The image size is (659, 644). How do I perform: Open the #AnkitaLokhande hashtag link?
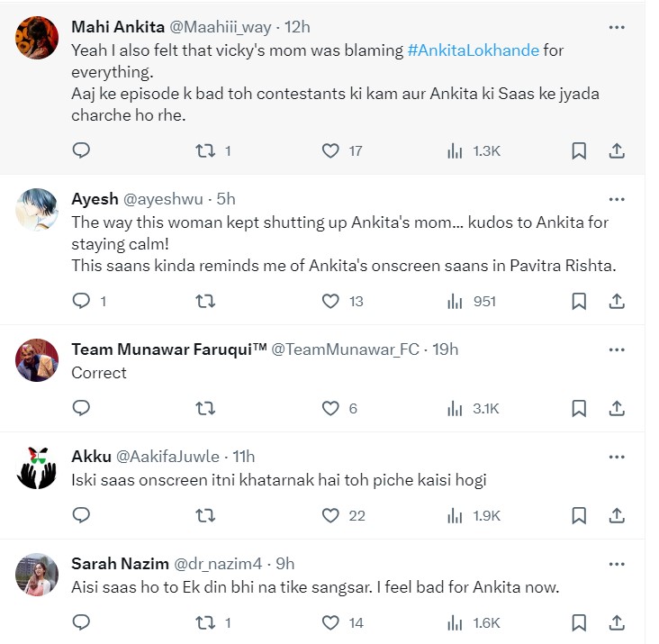coord(473,50)
